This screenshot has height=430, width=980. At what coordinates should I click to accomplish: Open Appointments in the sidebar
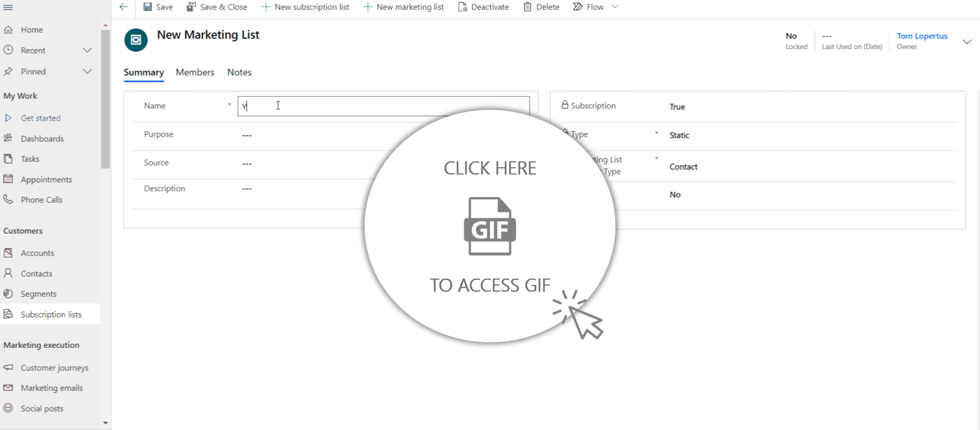(46, 179)
